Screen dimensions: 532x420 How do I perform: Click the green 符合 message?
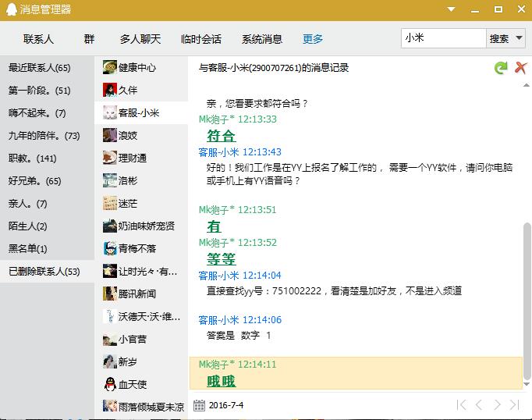pos(222,136)
